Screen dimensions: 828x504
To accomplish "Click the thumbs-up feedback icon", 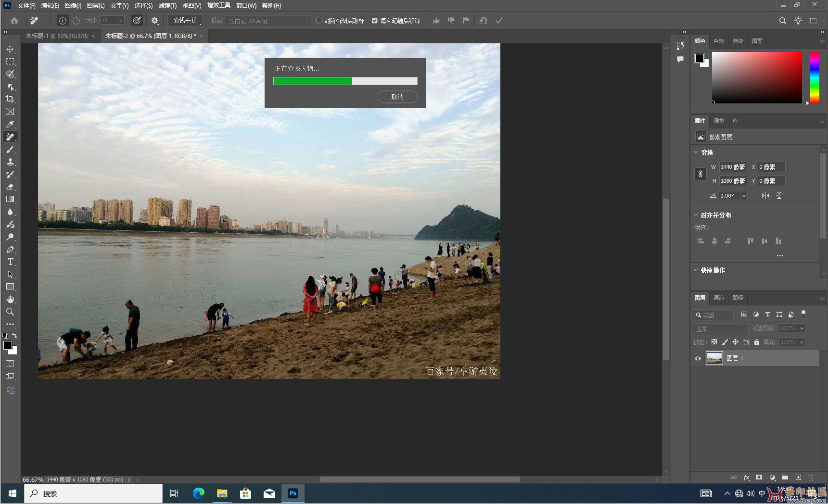I will (x=436, y=21).
